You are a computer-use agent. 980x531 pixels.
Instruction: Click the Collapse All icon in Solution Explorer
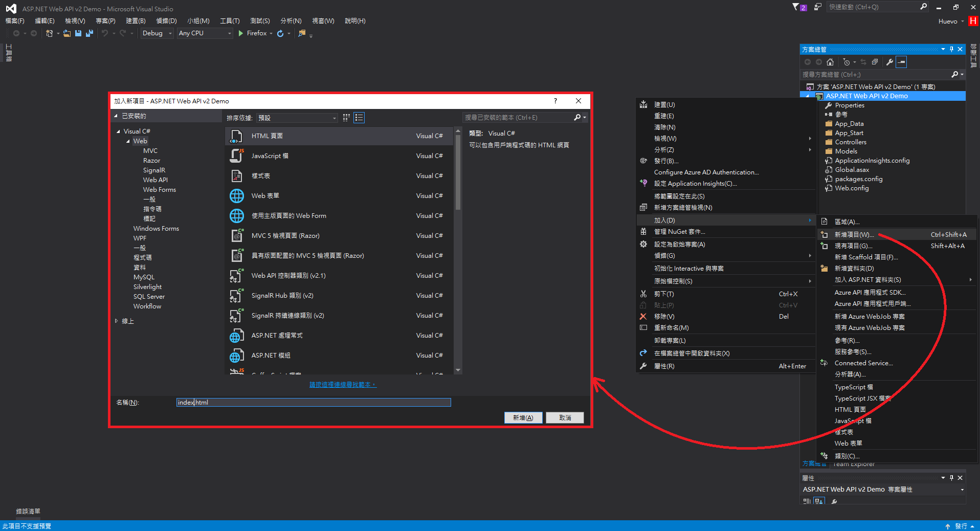(875, 62)
